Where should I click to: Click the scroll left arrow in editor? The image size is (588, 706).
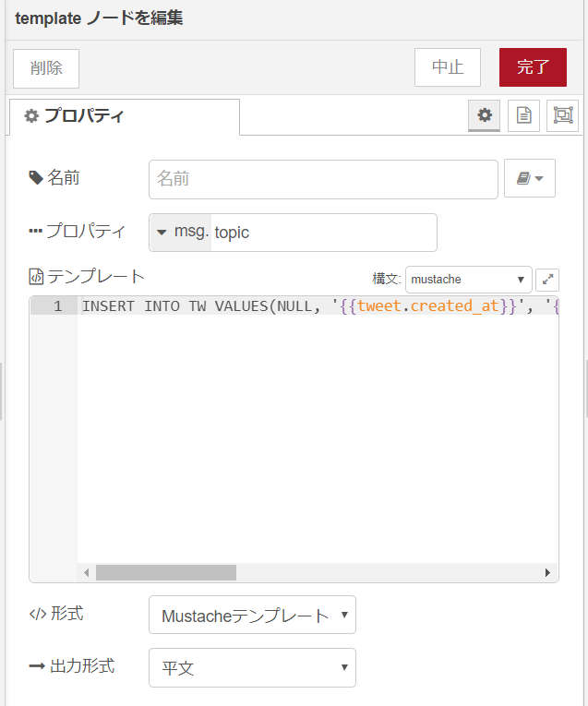[87, 573]
